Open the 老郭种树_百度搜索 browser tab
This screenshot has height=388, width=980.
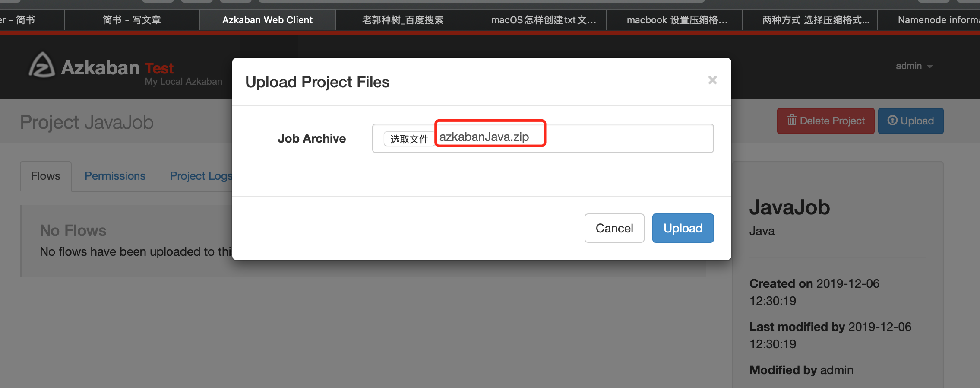click(x=403, y=20)
